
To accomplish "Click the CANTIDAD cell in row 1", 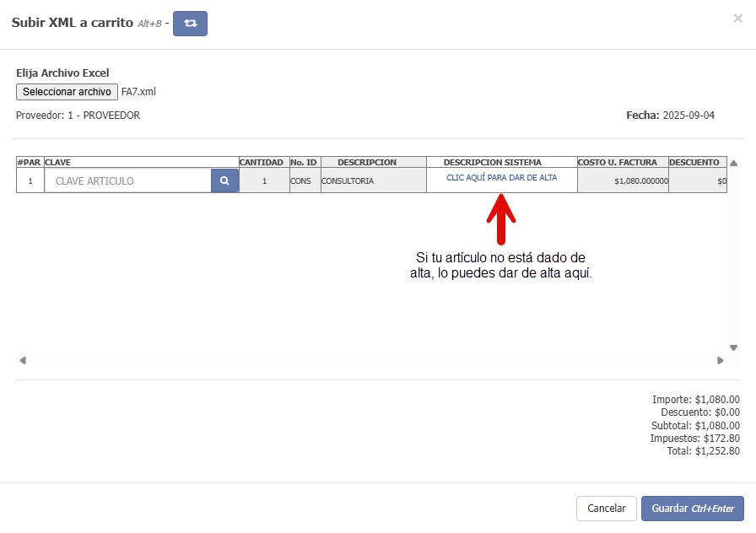I will (x=264, y=180).
